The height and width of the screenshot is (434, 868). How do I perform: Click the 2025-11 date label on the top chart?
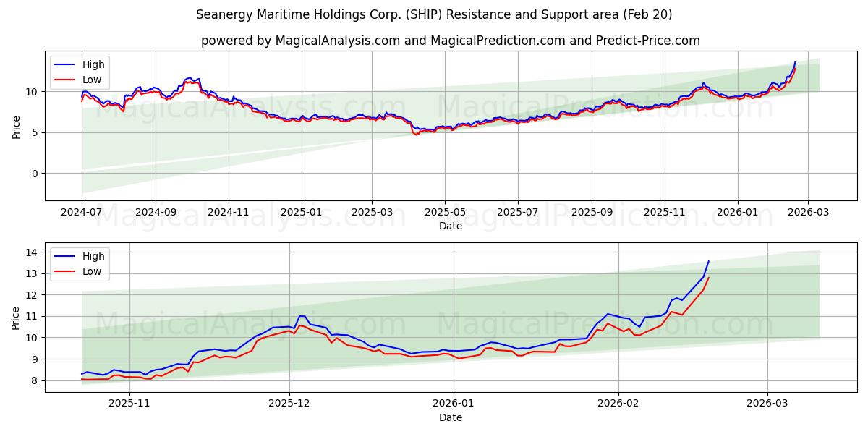pos(665,213)
